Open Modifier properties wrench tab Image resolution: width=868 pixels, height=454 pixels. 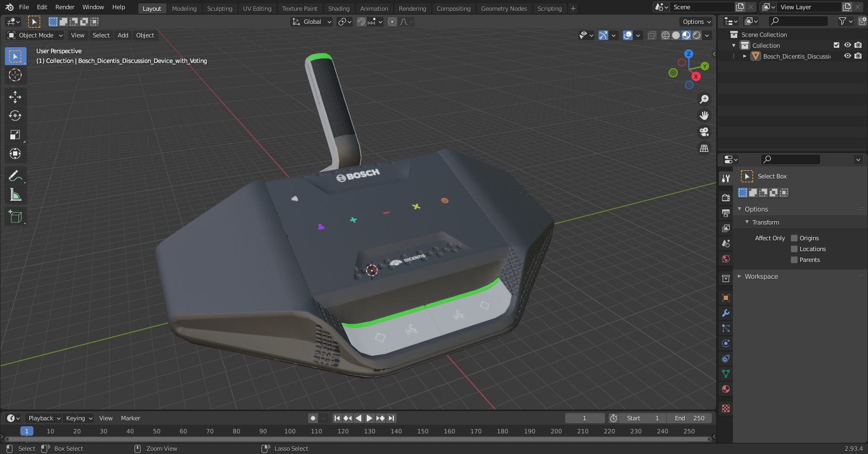click(725, 313)
